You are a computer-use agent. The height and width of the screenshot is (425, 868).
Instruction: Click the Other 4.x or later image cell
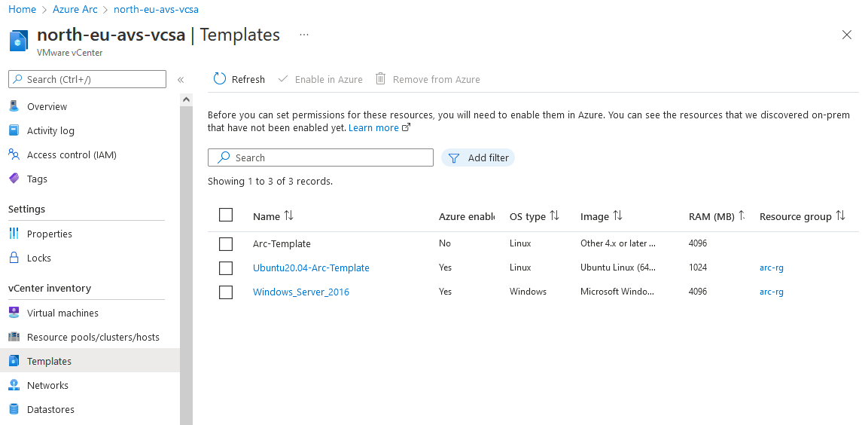618,243
